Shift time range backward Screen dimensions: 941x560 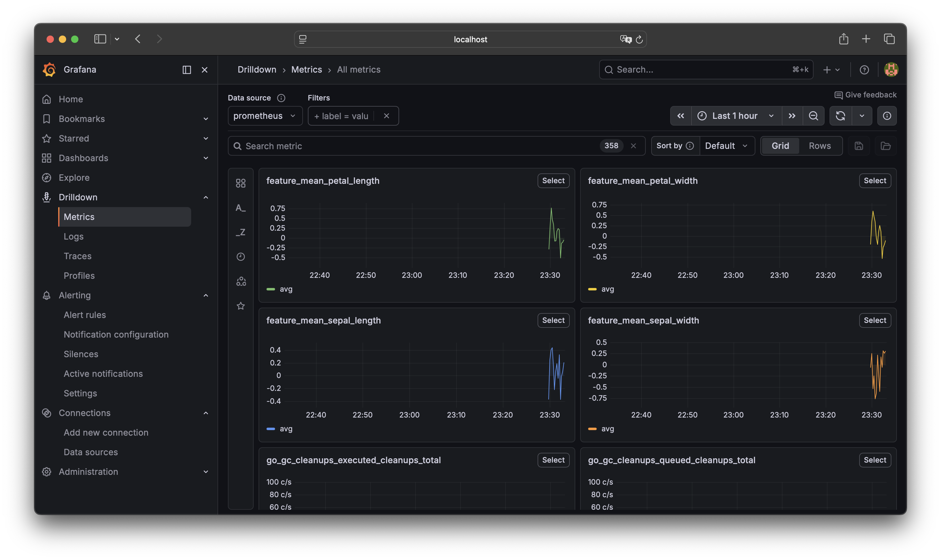(x=680, y=116)
